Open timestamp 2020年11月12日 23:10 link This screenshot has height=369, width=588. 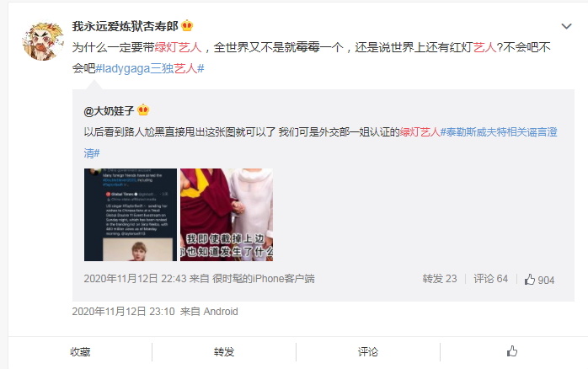123,311
